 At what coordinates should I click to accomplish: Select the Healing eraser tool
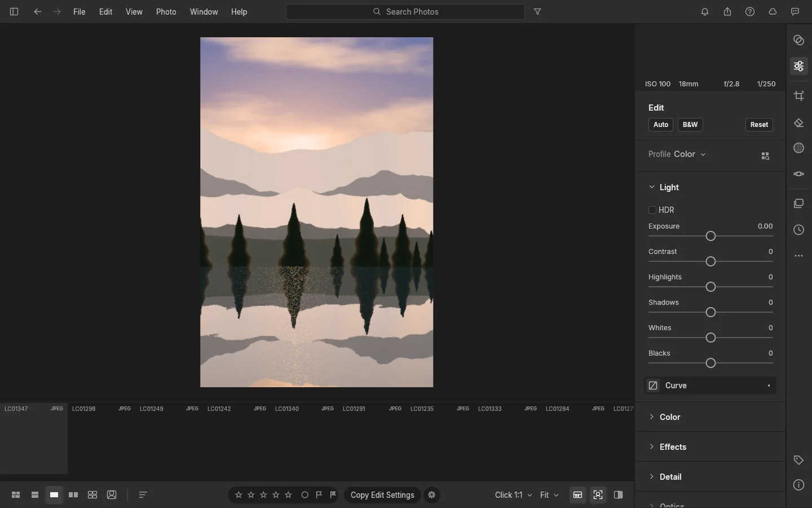(x=798, y=123)
